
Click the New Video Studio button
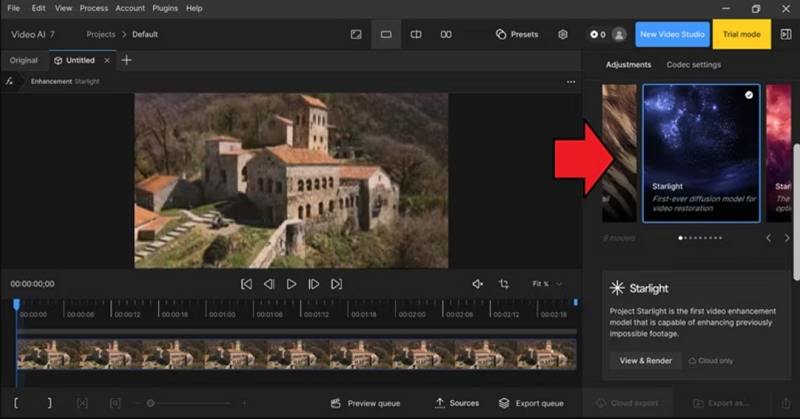[672, 35]
